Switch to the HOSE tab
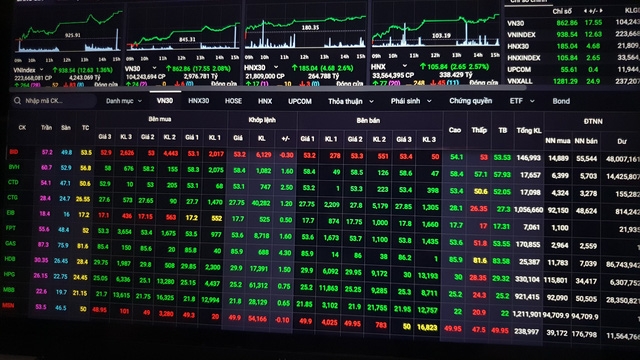640x360 pixels. (x=233, y=101)
